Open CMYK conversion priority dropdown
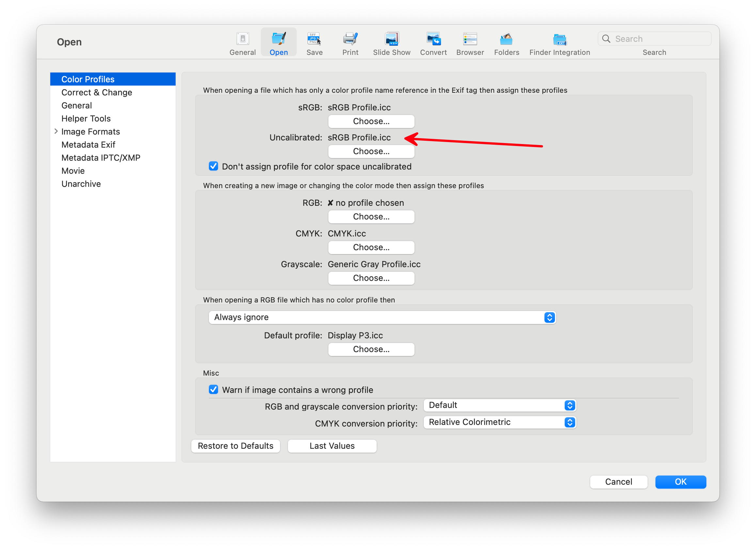Screen dimensions: 756x550 pos(500,422)
